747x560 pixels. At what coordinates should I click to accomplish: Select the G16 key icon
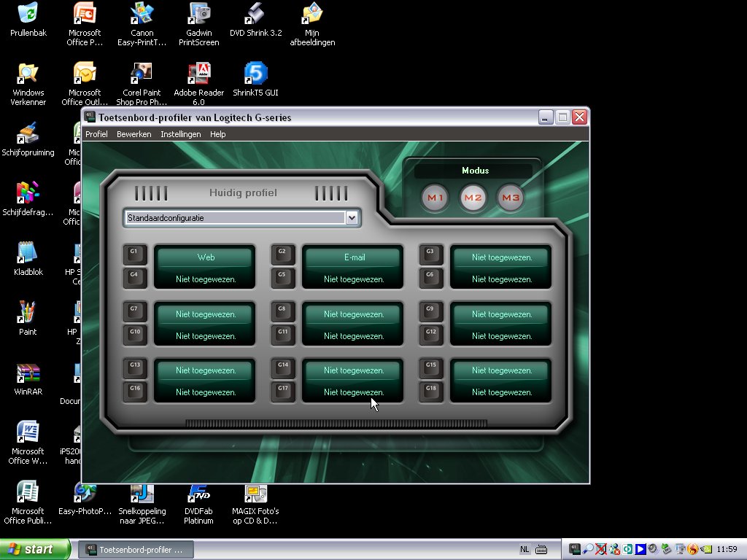pos(135,392)
